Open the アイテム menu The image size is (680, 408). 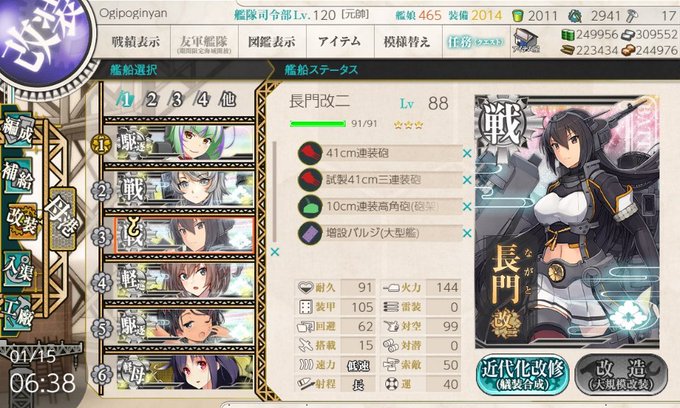click(340, 42)
